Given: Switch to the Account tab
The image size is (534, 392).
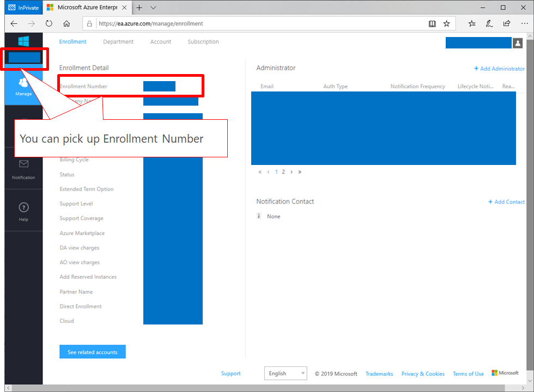Looking at the screenshot, I should click(160, 41).
